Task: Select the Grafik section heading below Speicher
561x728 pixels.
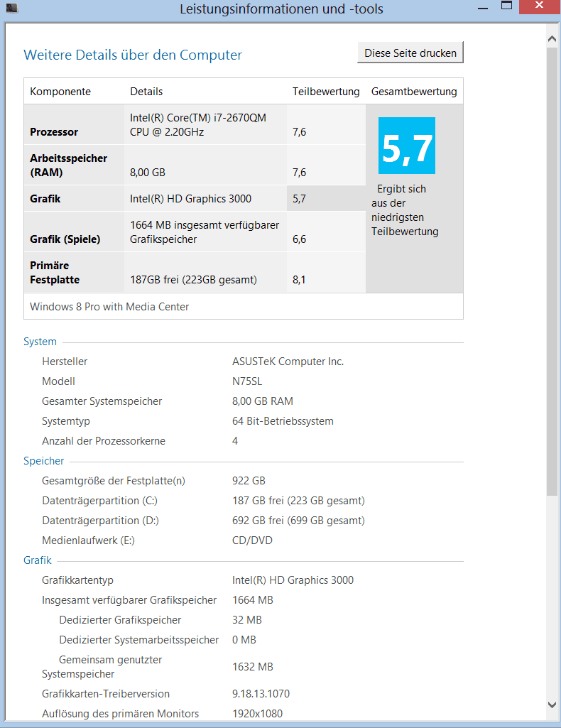Action: pyautogui.click(x=38, y=560)
